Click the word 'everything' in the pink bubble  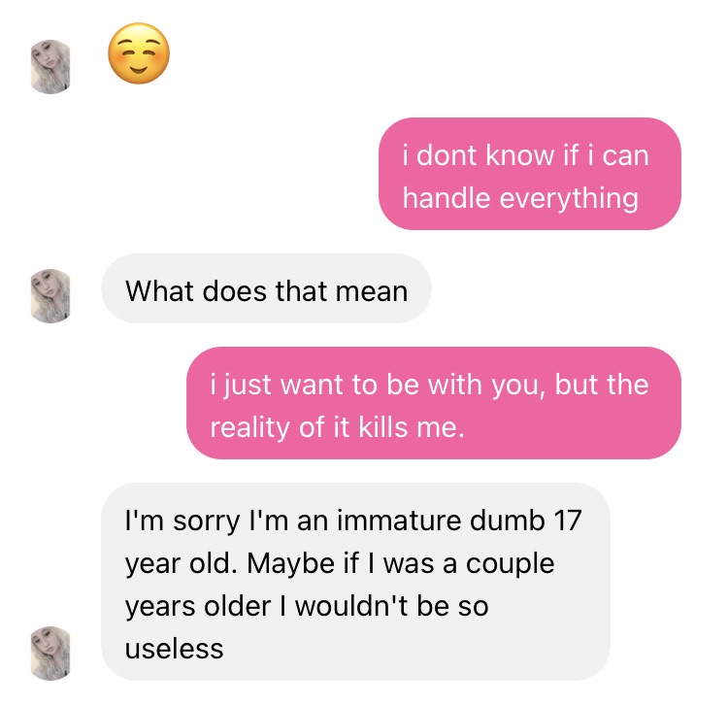coord(569,199)
